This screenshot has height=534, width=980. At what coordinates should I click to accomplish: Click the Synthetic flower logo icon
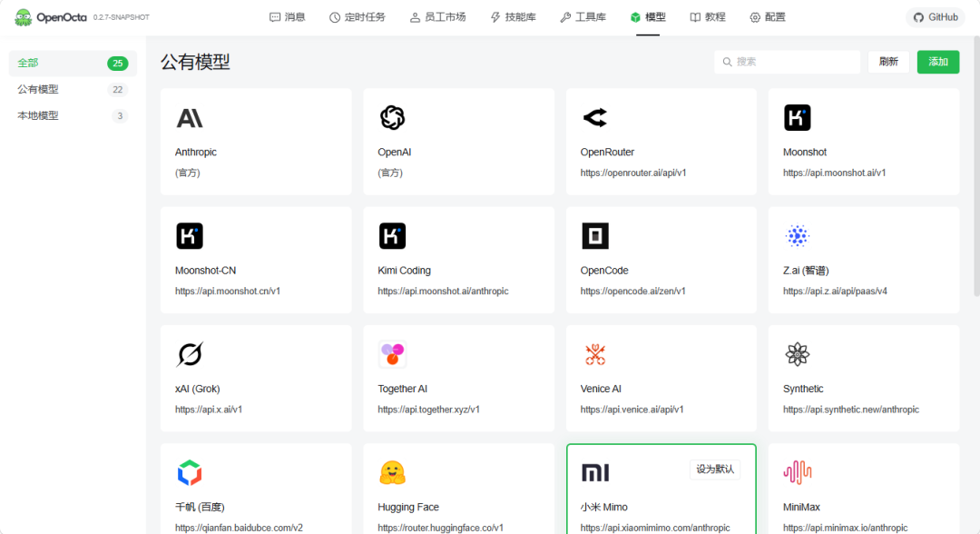point(798,354)
